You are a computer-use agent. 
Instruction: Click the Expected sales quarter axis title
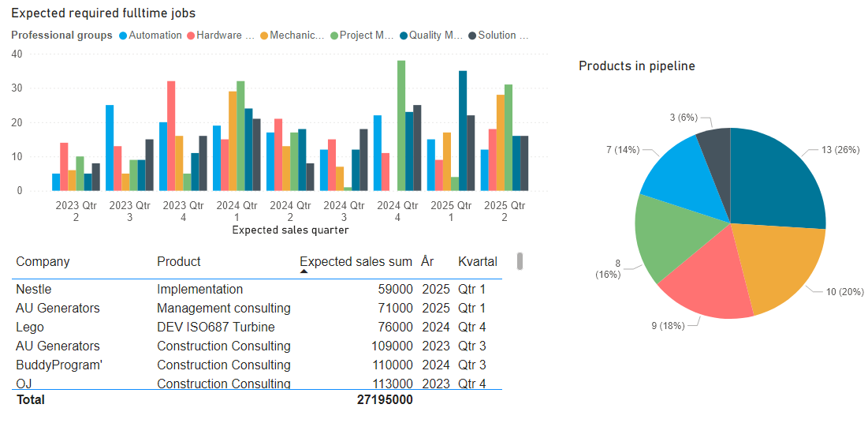coord(290,230)
